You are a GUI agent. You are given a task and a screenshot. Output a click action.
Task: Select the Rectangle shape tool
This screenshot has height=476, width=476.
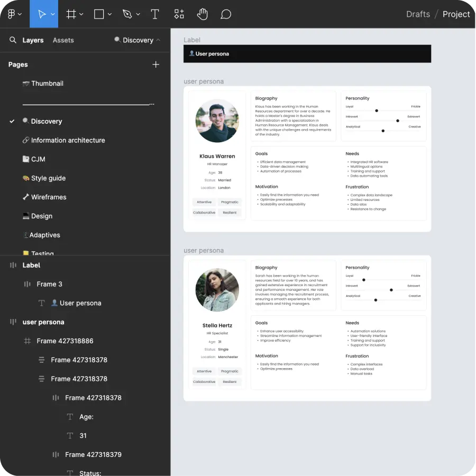click(x=98, y=14)
